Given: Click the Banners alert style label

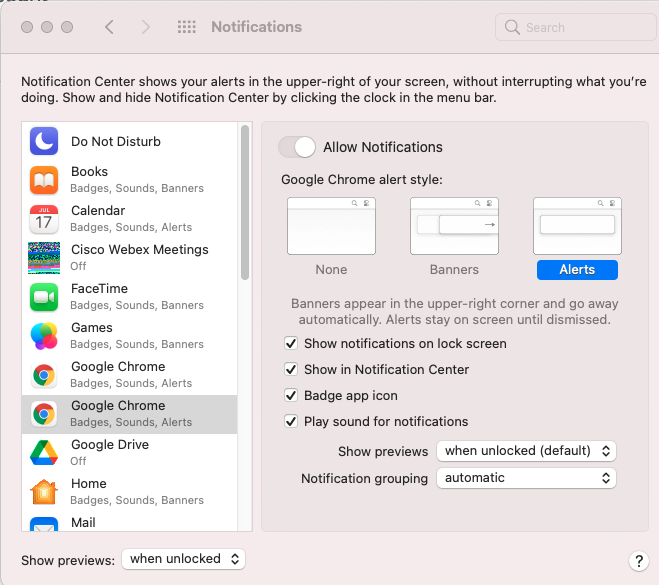Looking at the screenshot, I should (x=454, y=269).
